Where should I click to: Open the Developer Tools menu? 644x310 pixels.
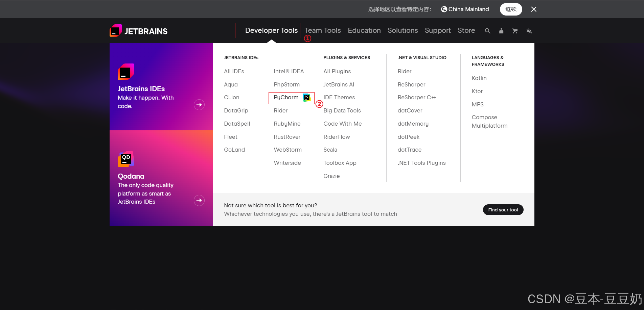(271, 30)
